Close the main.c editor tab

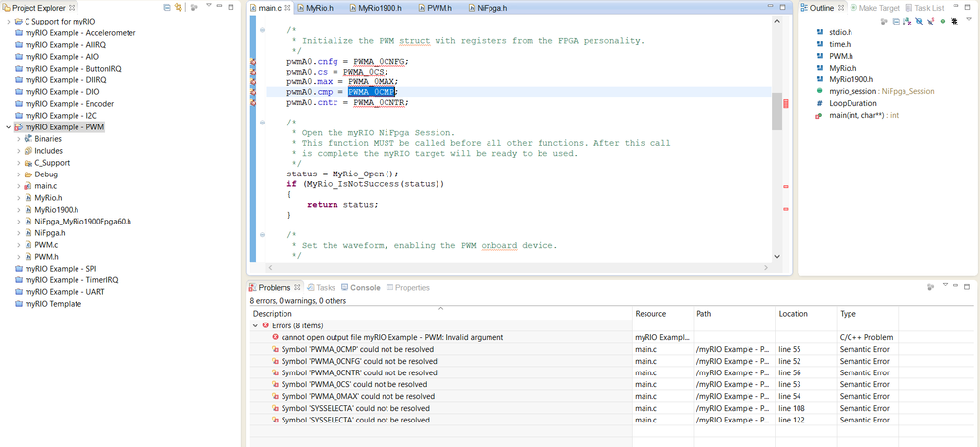click(x=288, y=8)
